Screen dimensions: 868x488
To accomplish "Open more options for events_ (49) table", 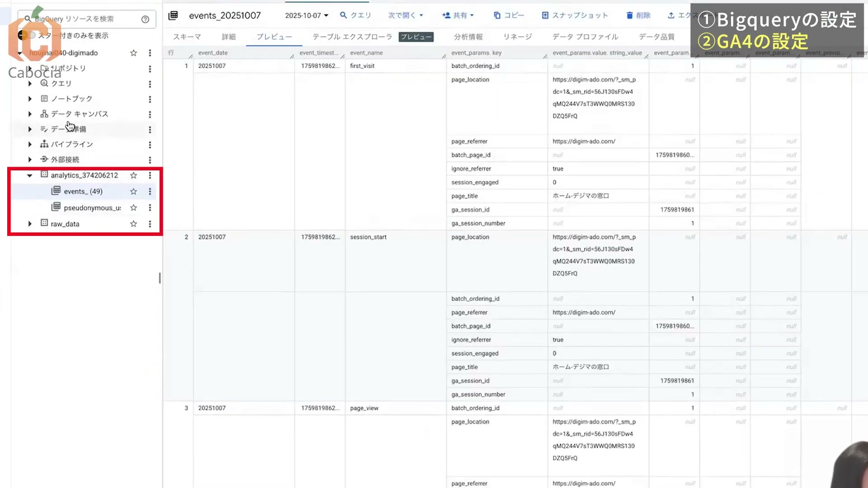I will pyautogui.click(x=150, y=192).
